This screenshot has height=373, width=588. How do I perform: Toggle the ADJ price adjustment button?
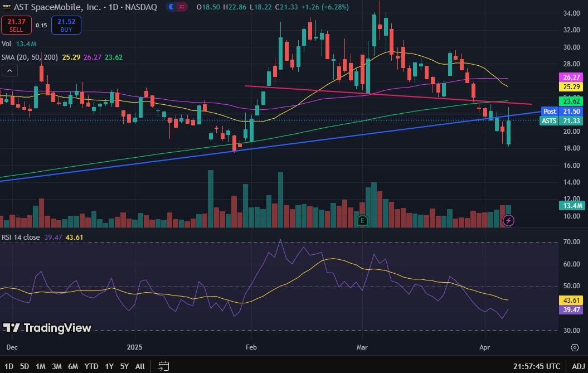579,366
